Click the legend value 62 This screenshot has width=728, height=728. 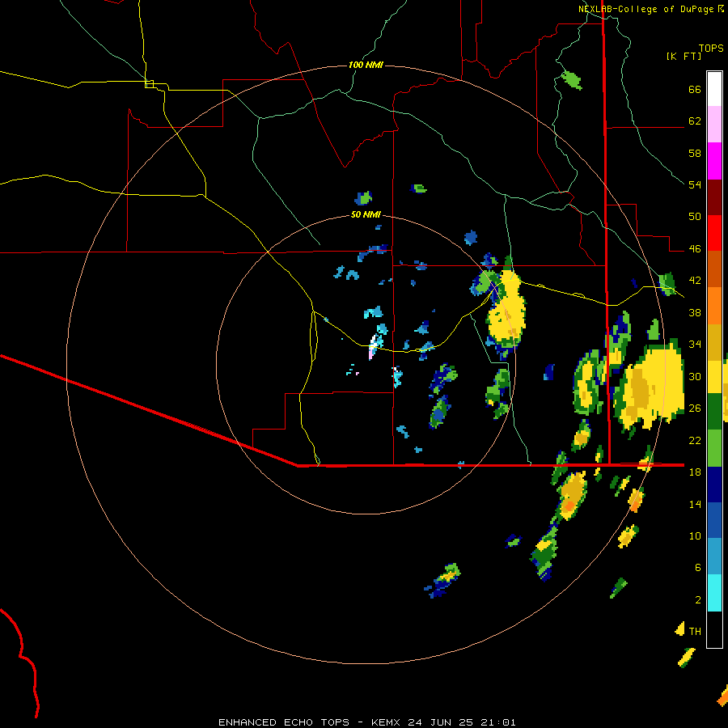pyautogui.click(x=695, y=121)
